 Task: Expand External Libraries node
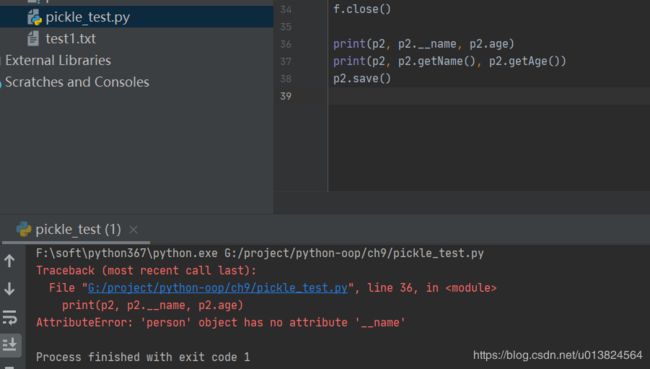tap(58, 61)
